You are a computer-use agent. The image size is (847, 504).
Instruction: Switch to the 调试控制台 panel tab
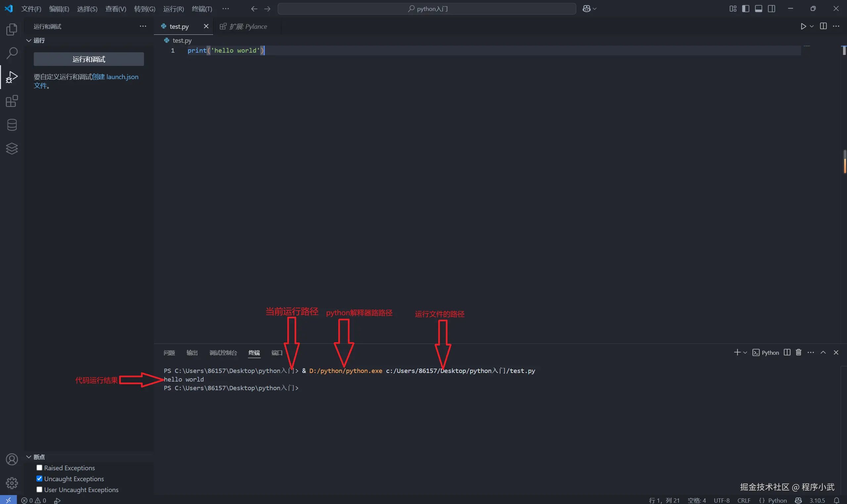[x=223, y=352]
